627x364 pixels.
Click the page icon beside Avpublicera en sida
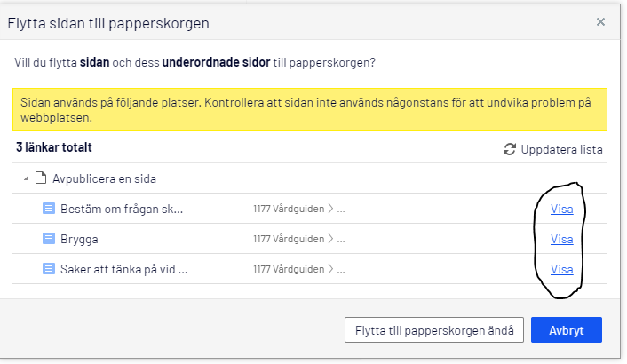coord(40,179)
